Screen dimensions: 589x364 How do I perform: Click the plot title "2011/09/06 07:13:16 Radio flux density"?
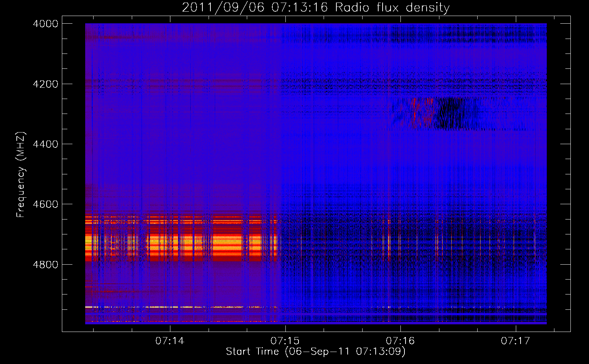tap(316, 8)
